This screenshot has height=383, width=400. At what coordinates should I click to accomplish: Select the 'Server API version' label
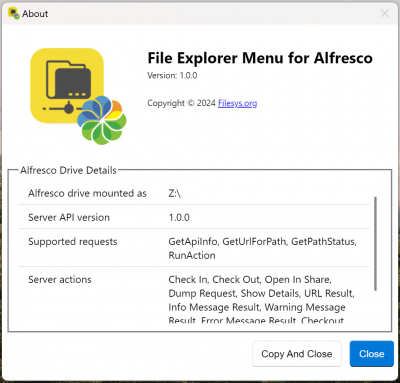pyautogui.click(x=69, y=217)
